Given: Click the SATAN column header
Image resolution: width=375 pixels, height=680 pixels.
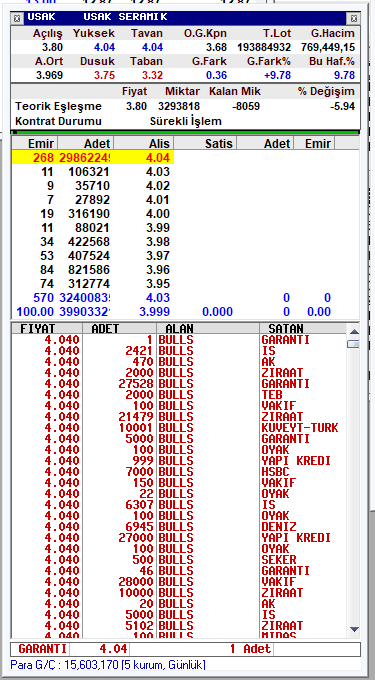Looking at the screenshot, I should (303, 328).
